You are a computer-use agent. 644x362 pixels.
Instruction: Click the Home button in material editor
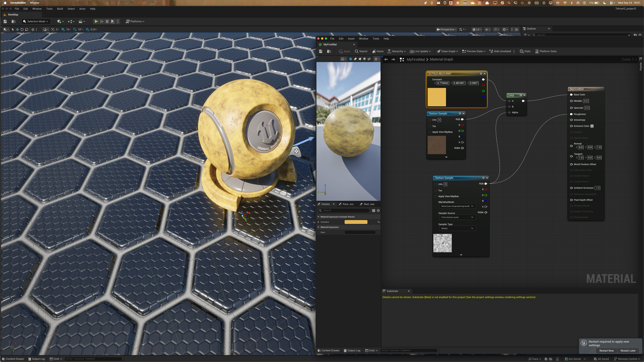[378, 51]
